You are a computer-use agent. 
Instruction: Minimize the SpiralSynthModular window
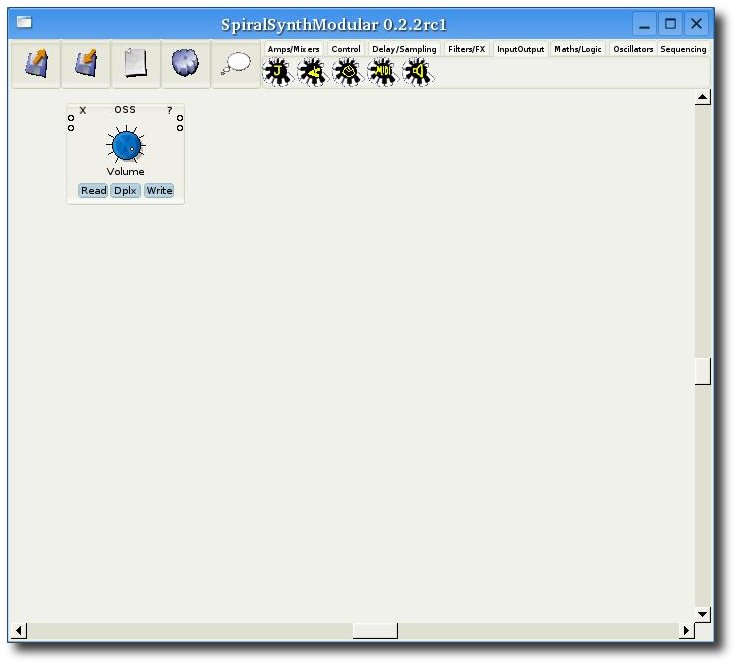(x=644, y=24)
